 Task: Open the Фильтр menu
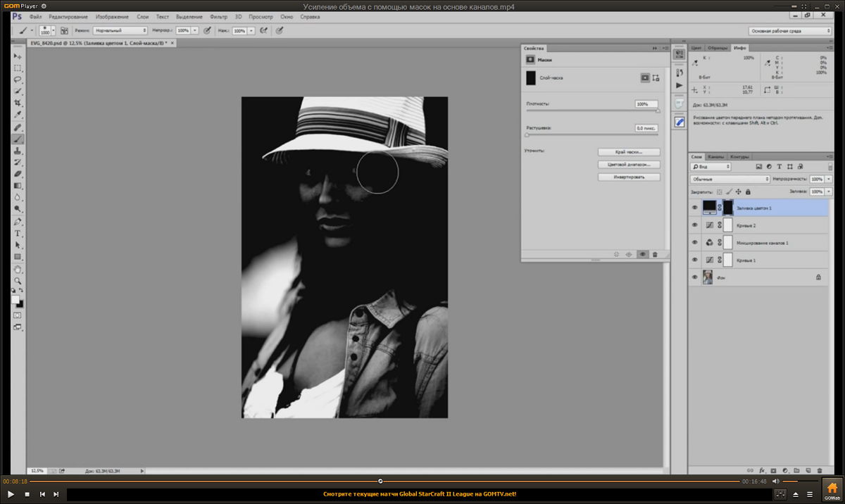click(219, 16)
